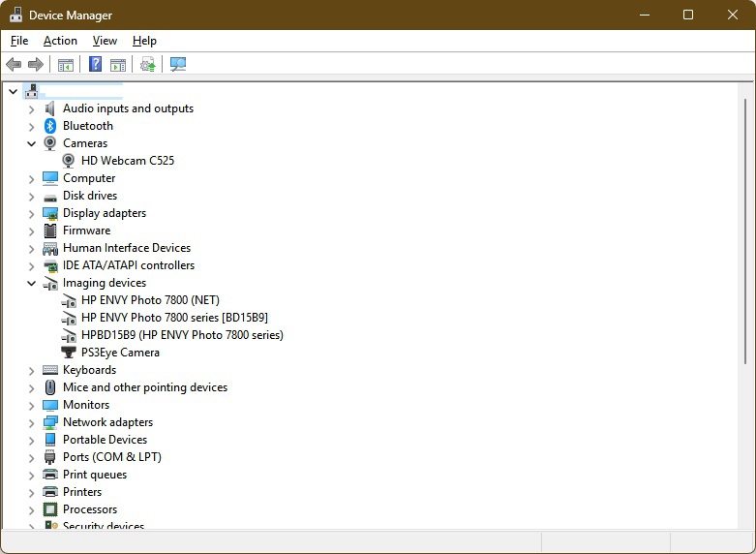Click the Update device driver toolbar icon

click(x=147, y=65)
